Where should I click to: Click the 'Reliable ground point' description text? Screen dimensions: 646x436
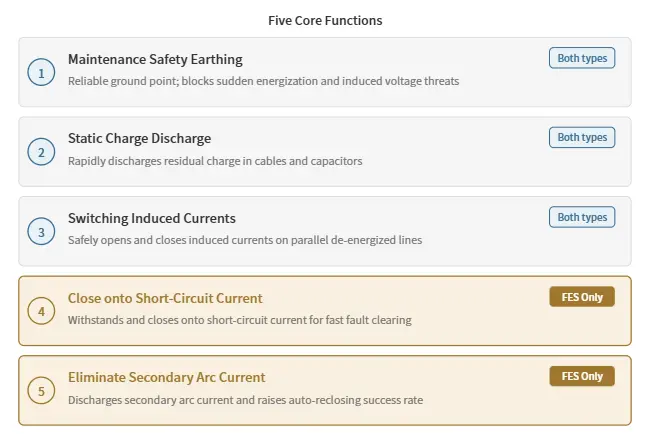click(x=263, y=81)
